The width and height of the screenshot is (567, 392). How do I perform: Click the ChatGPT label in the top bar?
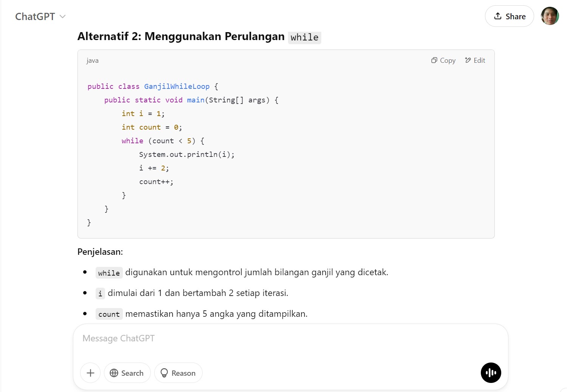click(x=35, y=16)
